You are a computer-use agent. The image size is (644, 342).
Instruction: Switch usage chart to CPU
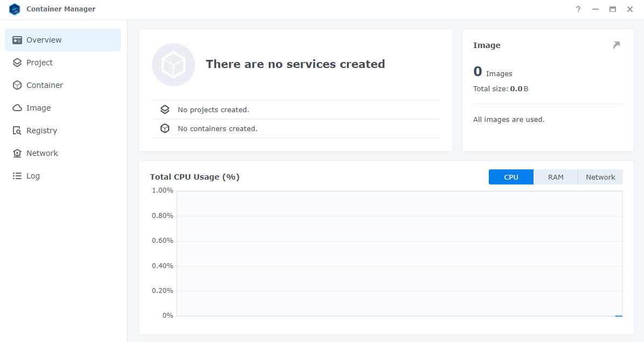pos(511,177)
